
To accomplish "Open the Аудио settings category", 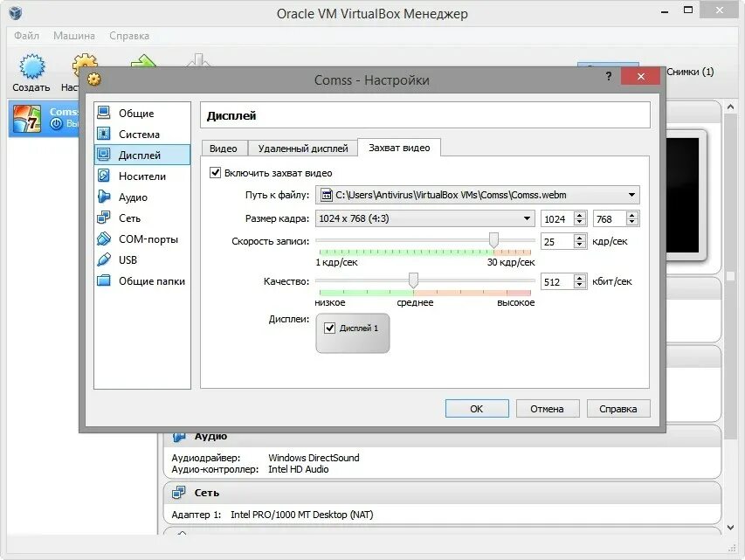I will [x=142, y=197].
